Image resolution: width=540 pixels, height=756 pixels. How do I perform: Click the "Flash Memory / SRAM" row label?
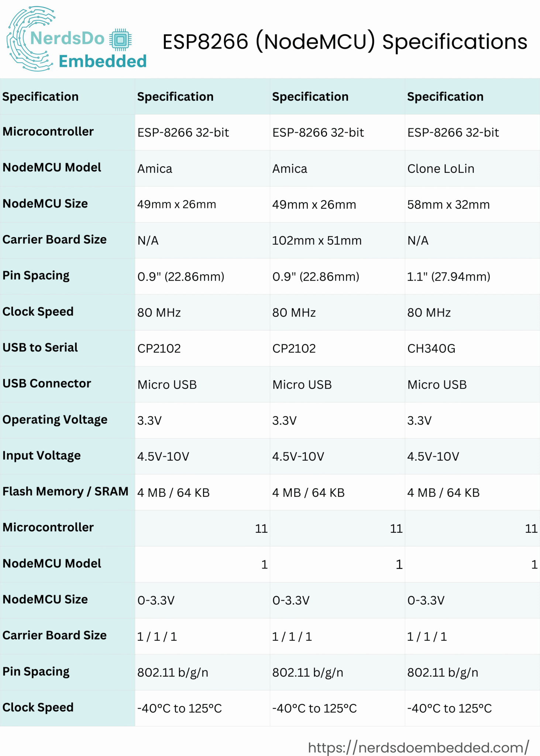[x=65, y=492]
